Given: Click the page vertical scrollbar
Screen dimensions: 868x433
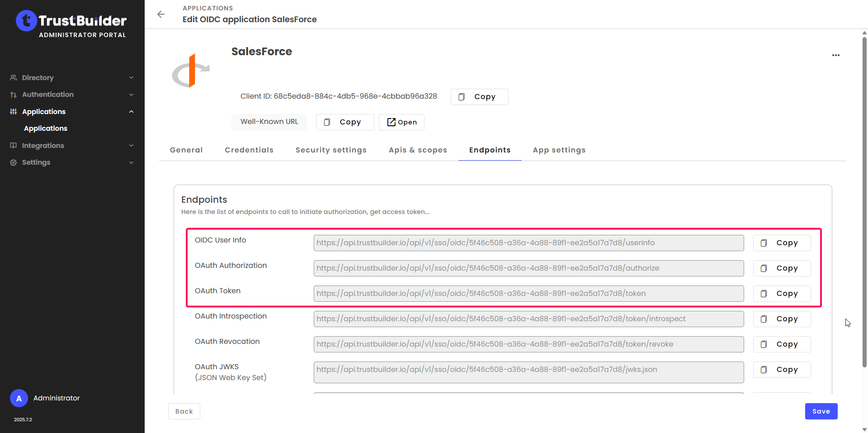Looking at the screenshot, I should click(x=864, y=199).
